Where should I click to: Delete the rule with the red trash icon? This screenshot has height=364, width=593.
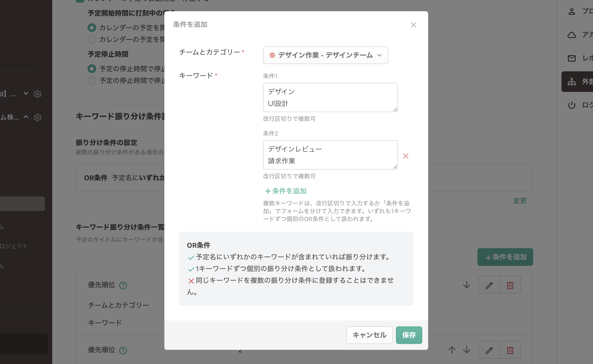(x=510, y=285)
